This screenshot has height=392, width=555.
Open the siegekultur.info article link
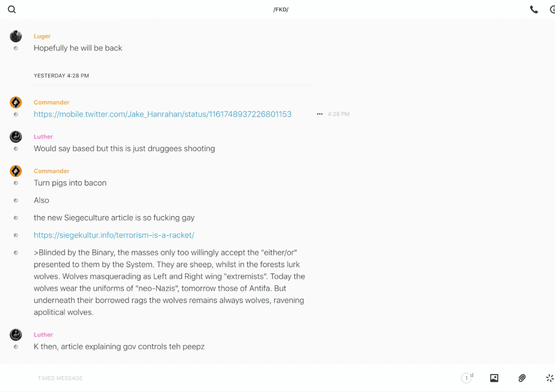[x=114, y=235]
